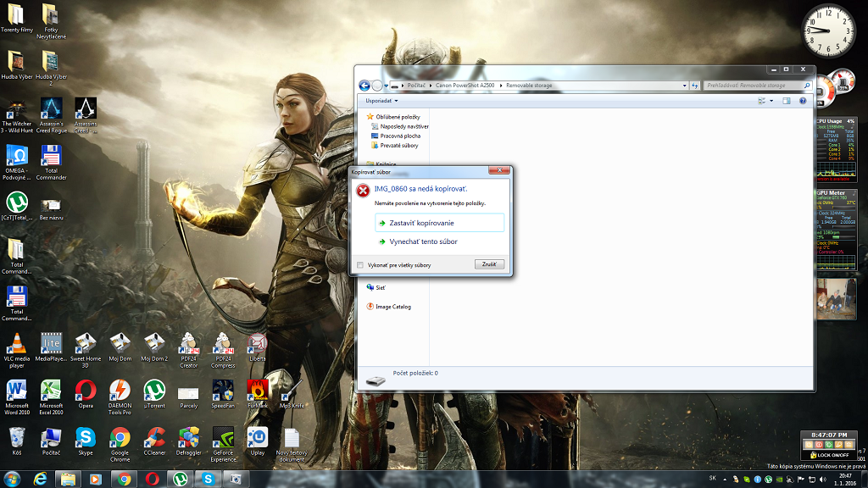Click the Removable storage search field
The image size is (868, 488).
click(757, 86)
